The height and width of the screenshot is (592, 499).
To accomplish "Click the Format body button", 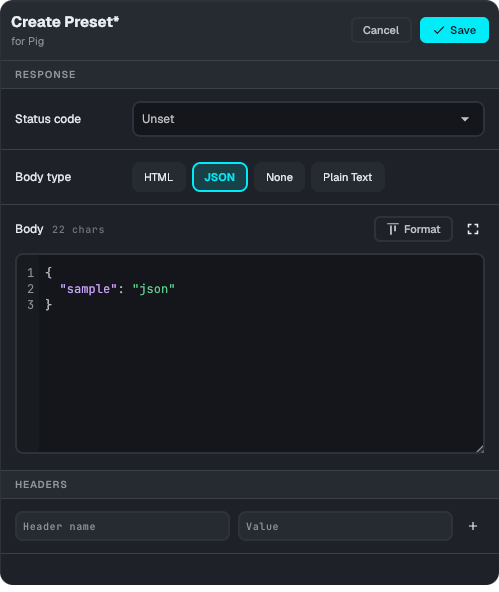I will tap(413, 229).
